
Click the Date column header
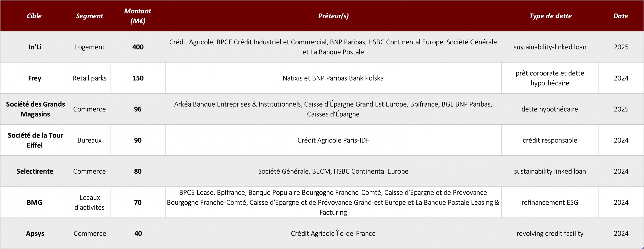click(621, 16)
